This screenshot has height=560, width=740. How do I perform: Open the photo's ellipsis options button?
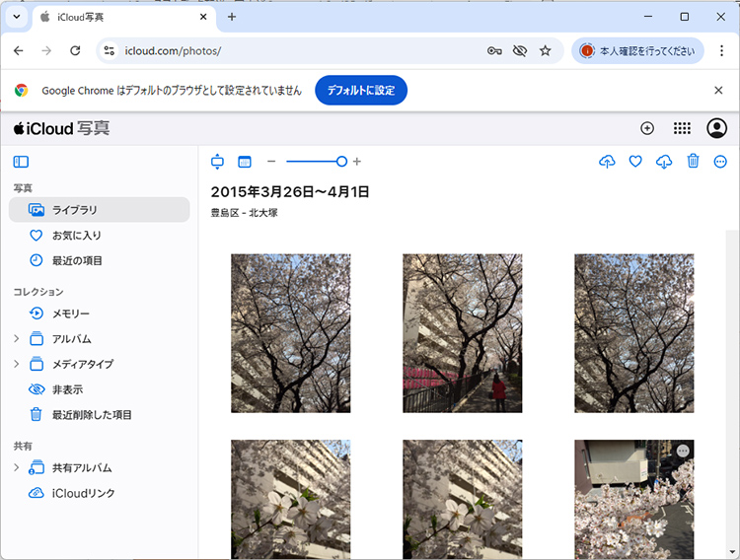click(x=683, y=451)
